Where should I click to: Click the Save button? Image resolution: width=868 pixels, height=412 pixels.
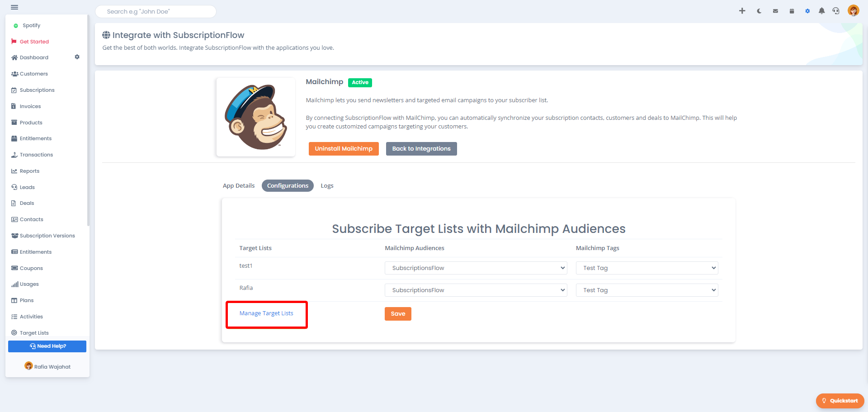398,314
